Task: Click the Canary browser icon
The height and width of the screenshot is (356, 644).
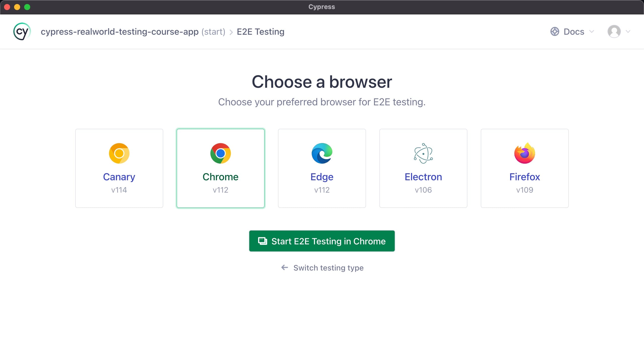Action: [x=119, y=153]
